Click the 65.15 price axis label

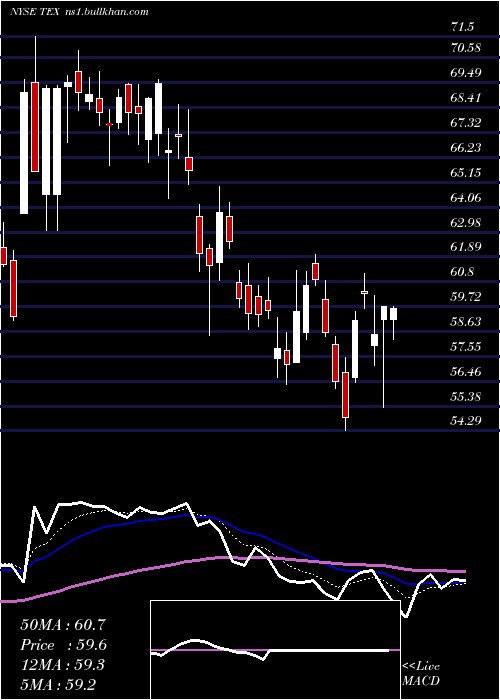466,172
